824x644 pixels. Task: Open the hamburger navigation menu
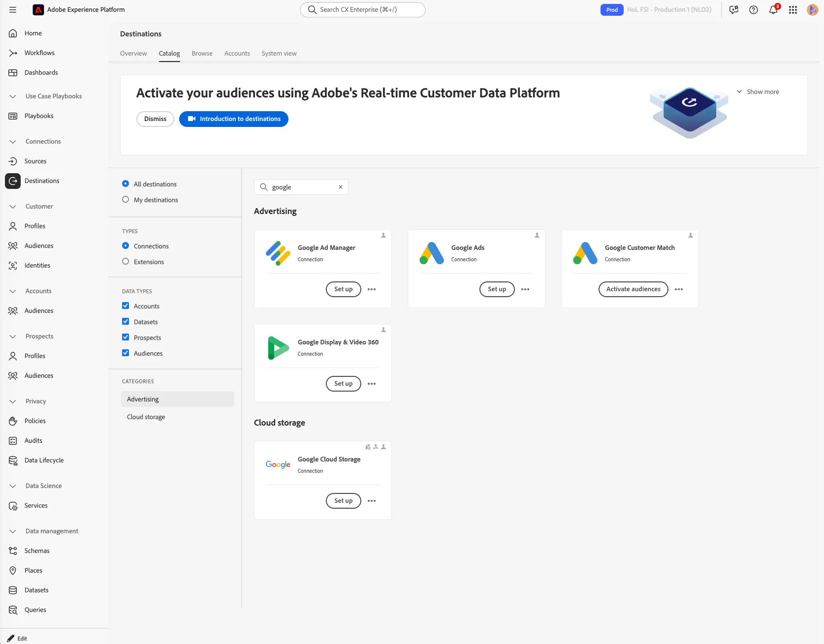pyautogui.click(x=13, y=10)
